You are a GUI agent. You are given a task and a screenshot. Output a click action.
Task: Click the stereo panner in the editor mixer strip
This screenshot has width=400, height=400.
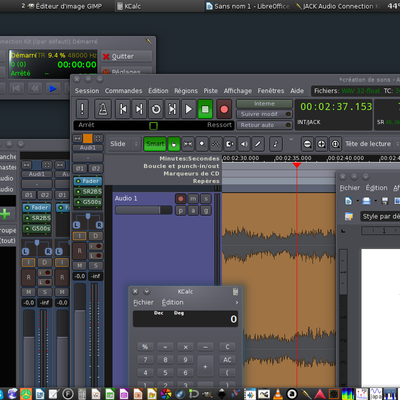(88, 221)
